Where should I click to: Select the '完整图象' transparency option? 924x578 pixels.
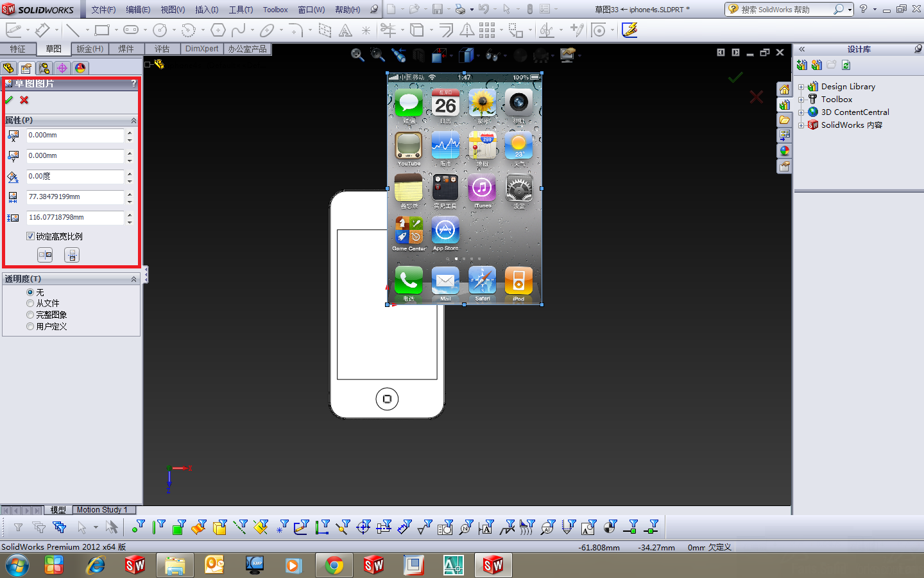30,315
